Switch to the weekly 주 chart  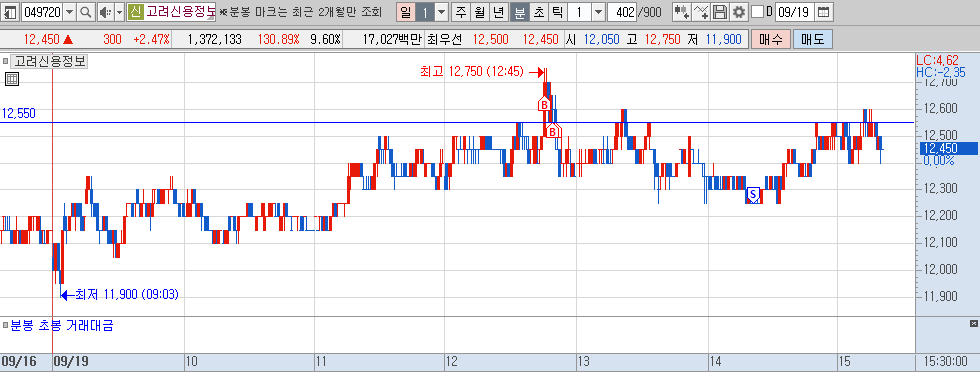pyautogui.click(x=461, y=12)
